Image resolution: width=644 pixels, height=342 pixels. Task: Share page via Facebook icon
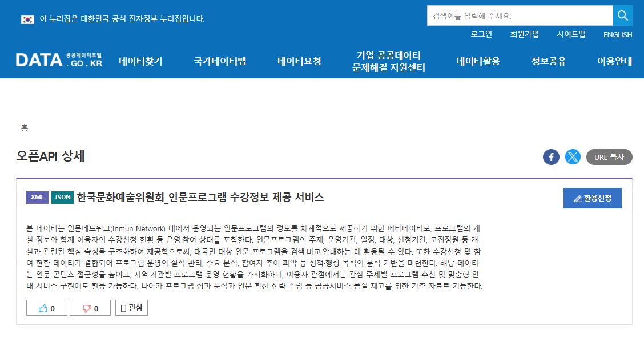tap(551, 157)
